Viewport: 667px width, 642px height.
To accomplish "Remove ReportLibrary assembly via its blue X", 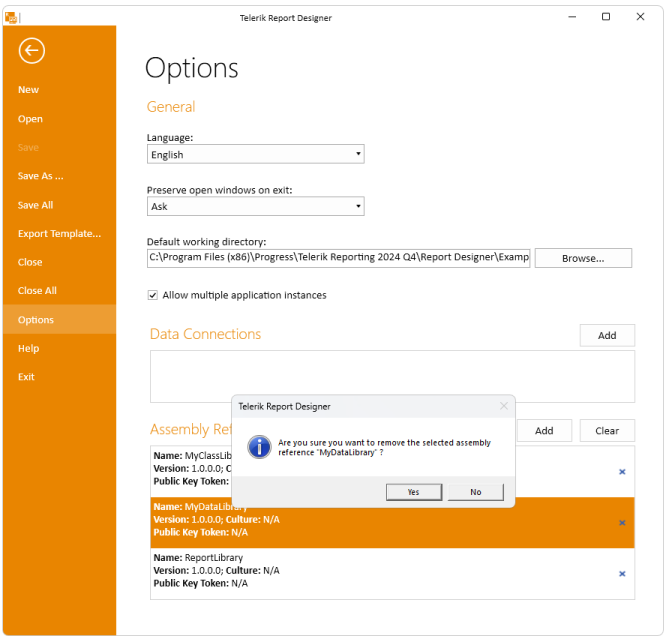I will coord(622,574).
